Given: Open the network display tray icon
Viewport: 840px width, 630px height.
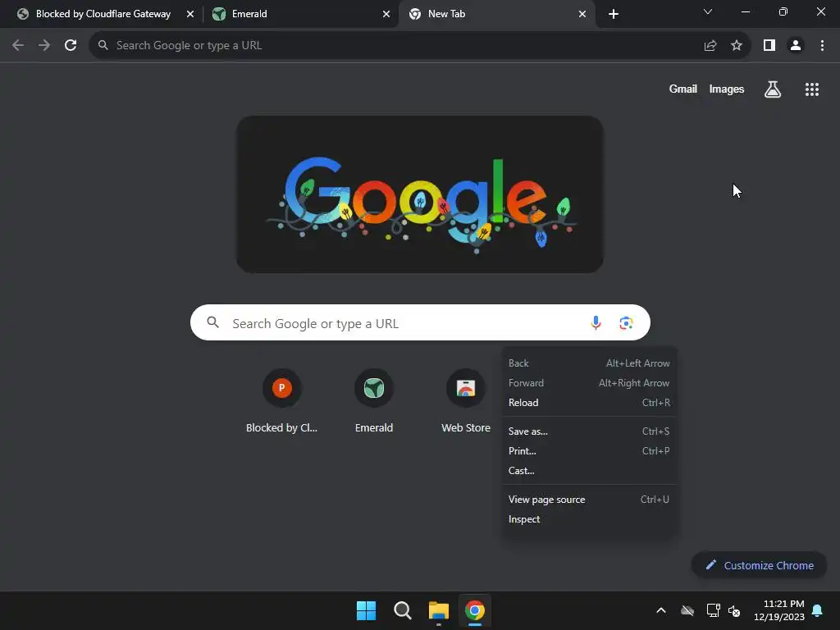Looking at the screenshot, I should 713,610.
